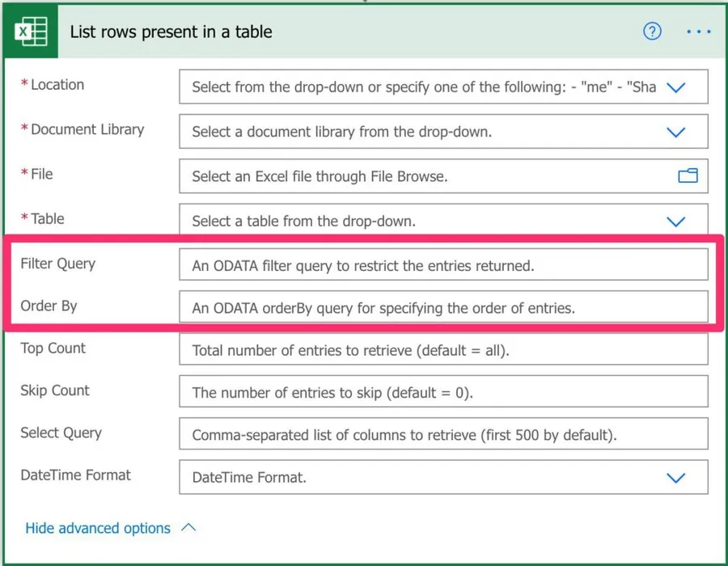Open the Table dropdown chevron
This screenshot has height=566, width=728.
[675, 221]
